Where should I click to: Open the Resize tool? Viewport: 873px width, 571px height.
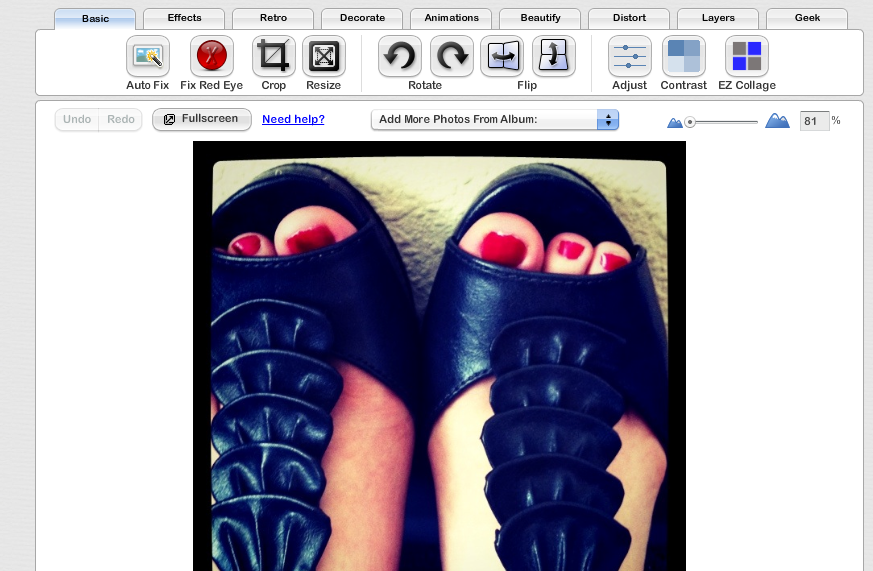point(323,56)
